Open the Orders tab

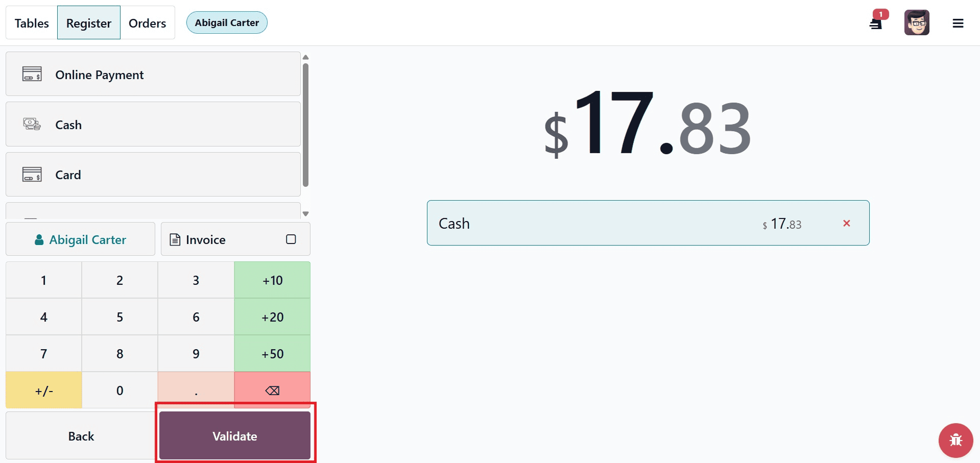point(147,22)
